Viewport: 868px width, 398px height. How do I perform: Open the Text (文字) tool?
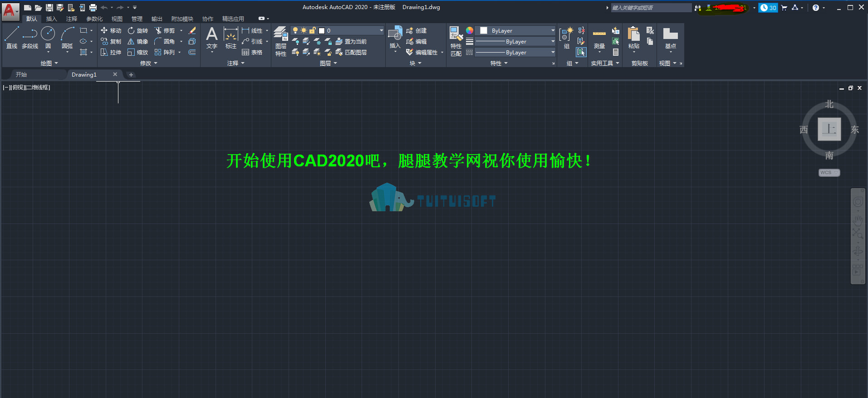pyautogui.click(x=212, y=38)
